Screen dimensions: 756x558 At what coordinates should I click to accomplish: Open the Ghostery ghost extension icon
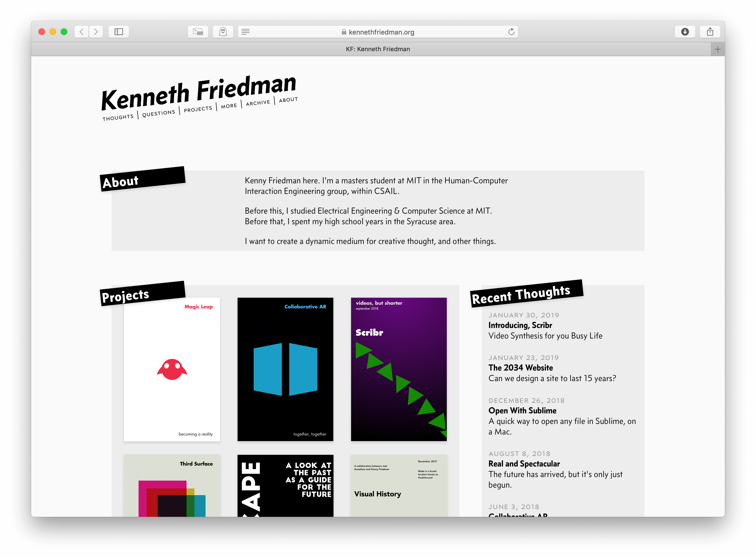pos(223,32)
